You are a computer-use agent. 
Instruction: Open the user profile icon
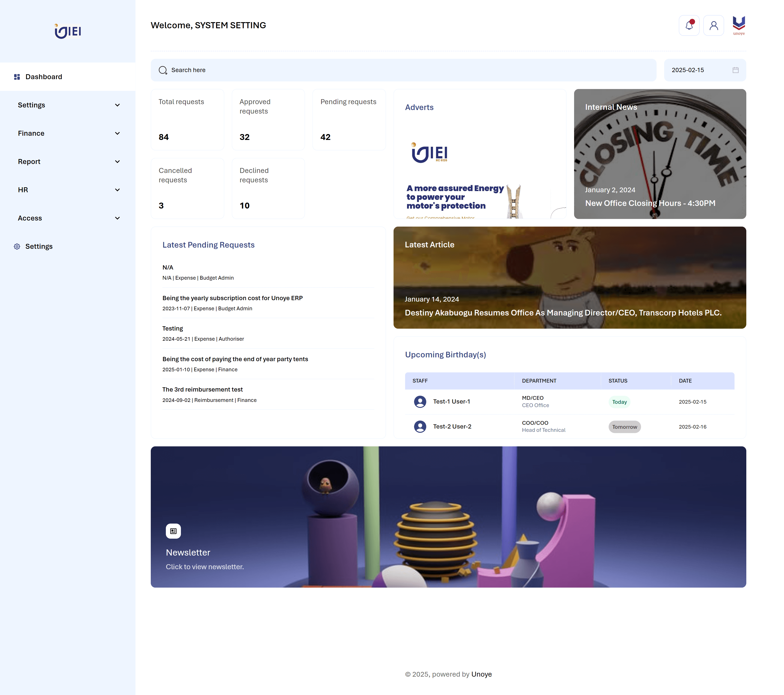(x=713, y=25)
